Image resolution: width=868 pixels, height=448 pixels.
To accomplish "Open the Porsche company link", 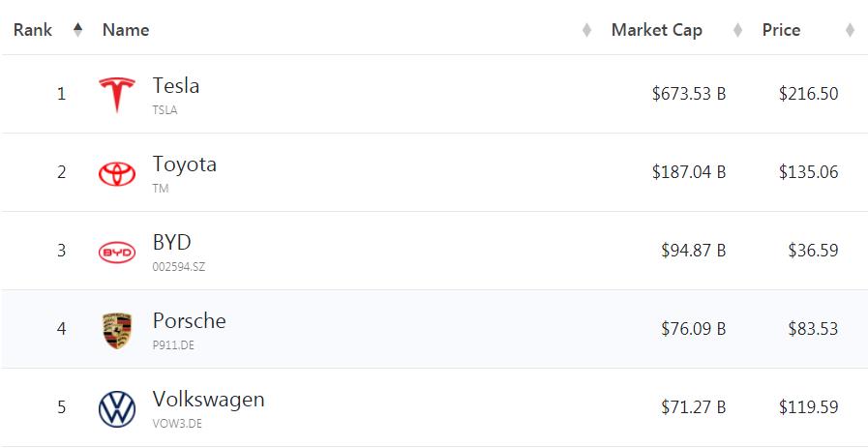I will point(189,321).
